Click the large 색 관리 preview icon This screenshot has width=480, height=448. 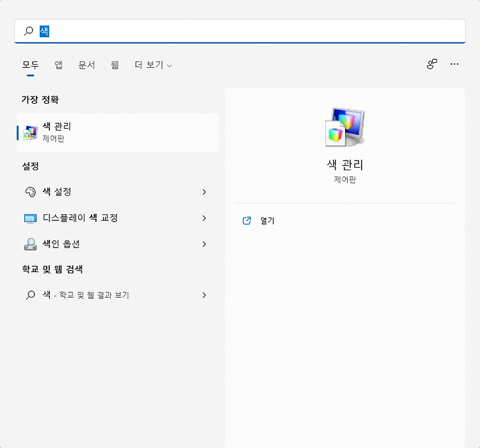345,127
